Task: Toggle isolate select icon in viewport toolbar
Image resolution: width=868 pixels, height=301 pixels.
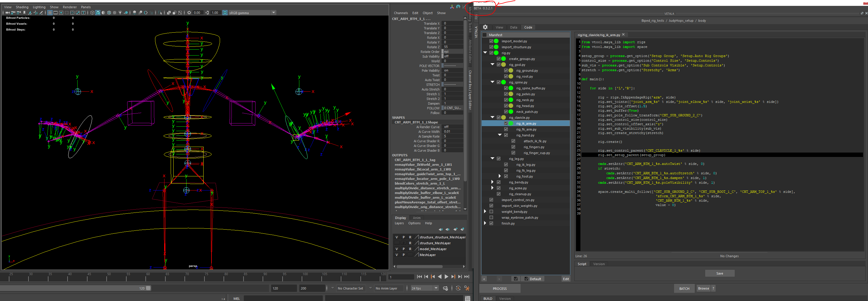Action: (x=160, y=13)
